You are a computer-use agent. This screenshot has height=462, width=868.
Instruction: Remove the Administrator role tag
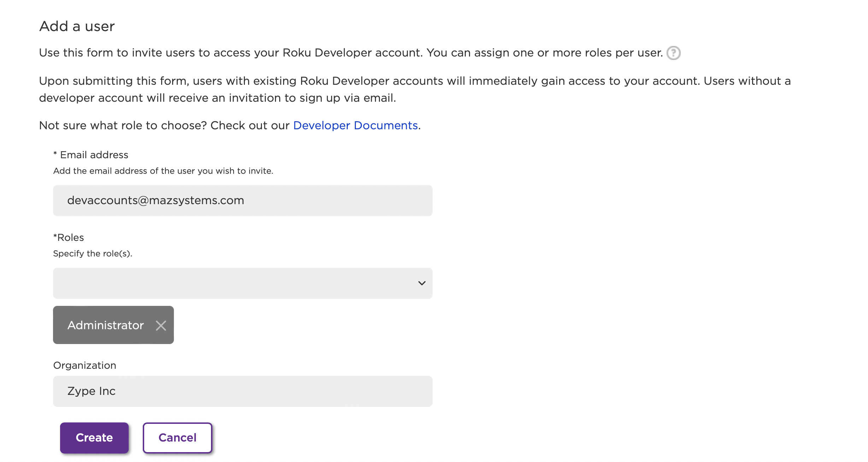pyautogui.click(x=161, y=325)
